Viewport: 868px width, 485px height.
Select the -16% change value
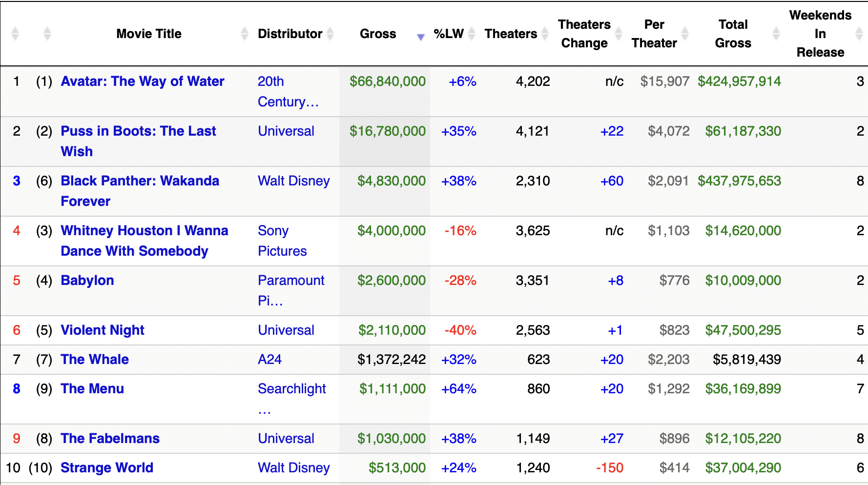point(460,230)
